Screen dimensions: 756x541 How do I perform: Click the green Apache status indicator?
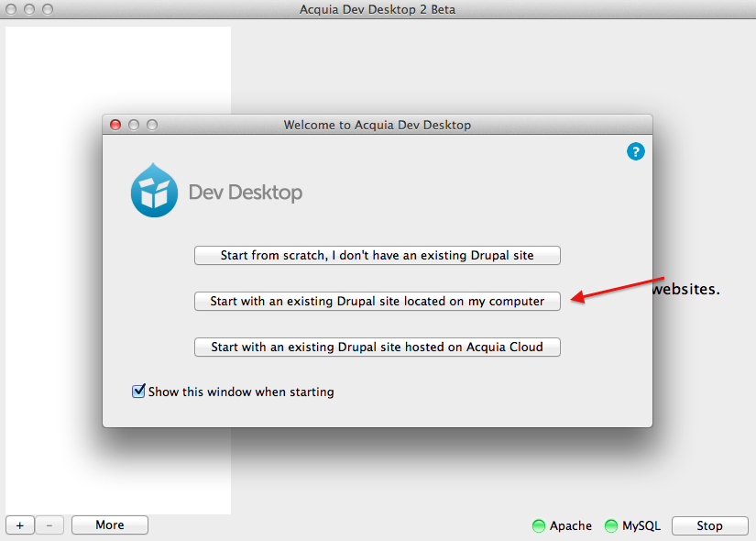tap(539, 525)
